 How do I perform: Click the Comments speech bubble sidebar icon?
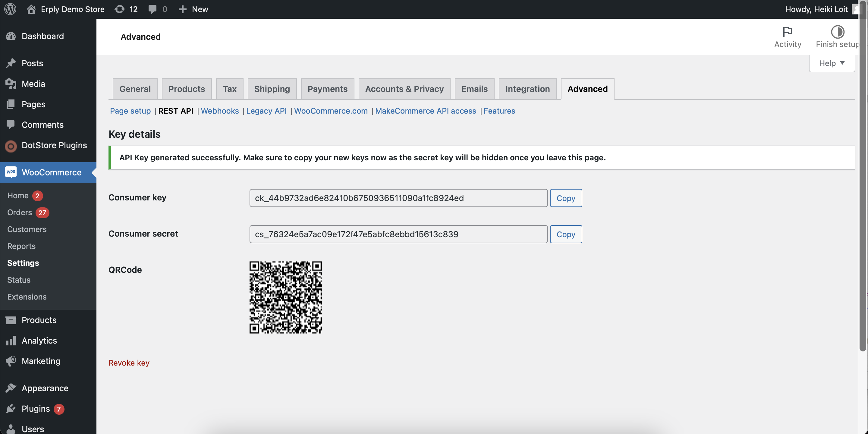click(x=11, y=125)
